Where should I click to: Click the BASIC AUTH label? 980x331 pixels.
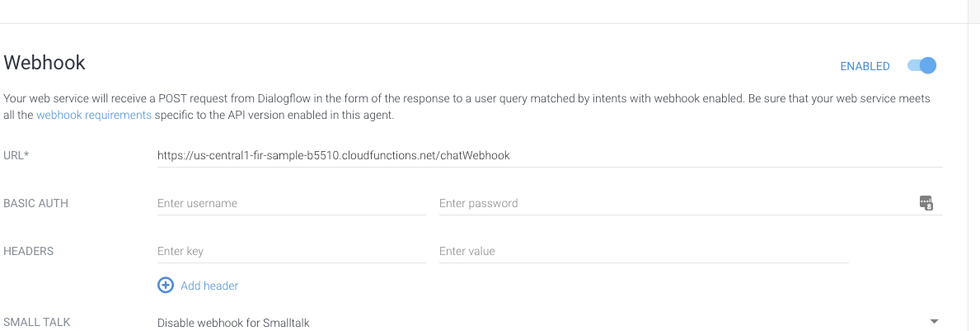36,204
